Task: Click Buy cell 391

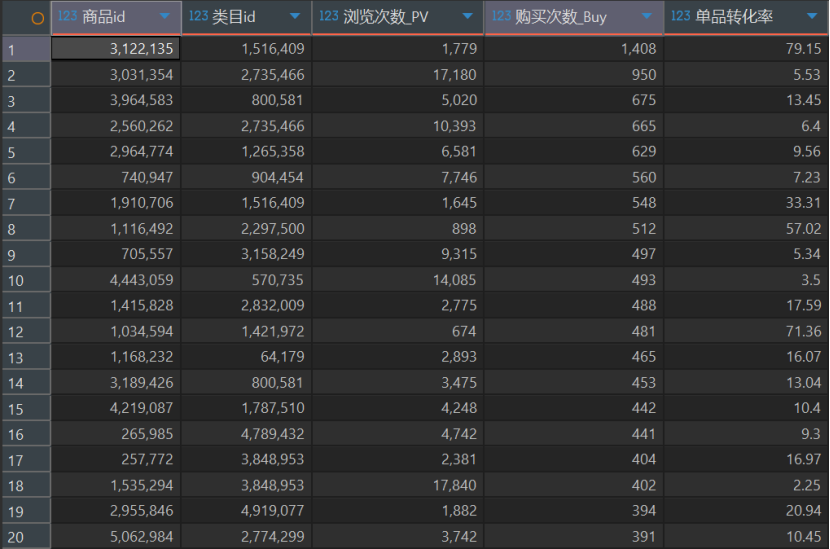Action: pos(574,537)
